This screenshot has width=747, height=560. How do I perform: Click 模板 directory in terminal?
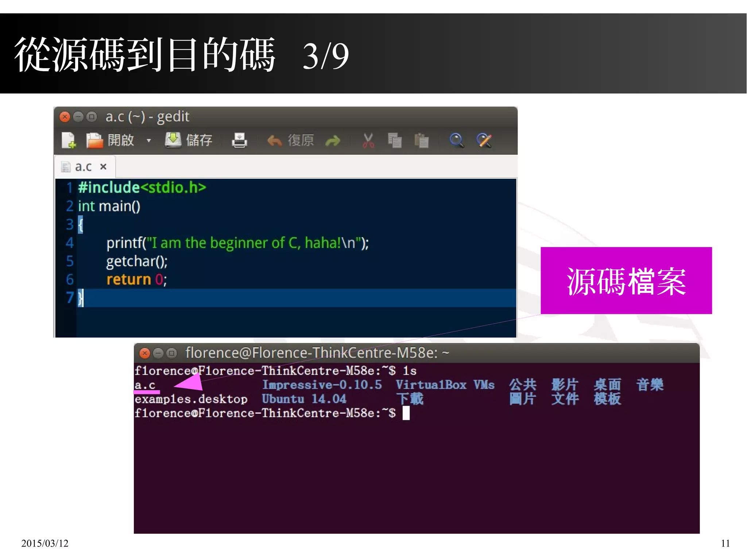(x=607, y=399)
